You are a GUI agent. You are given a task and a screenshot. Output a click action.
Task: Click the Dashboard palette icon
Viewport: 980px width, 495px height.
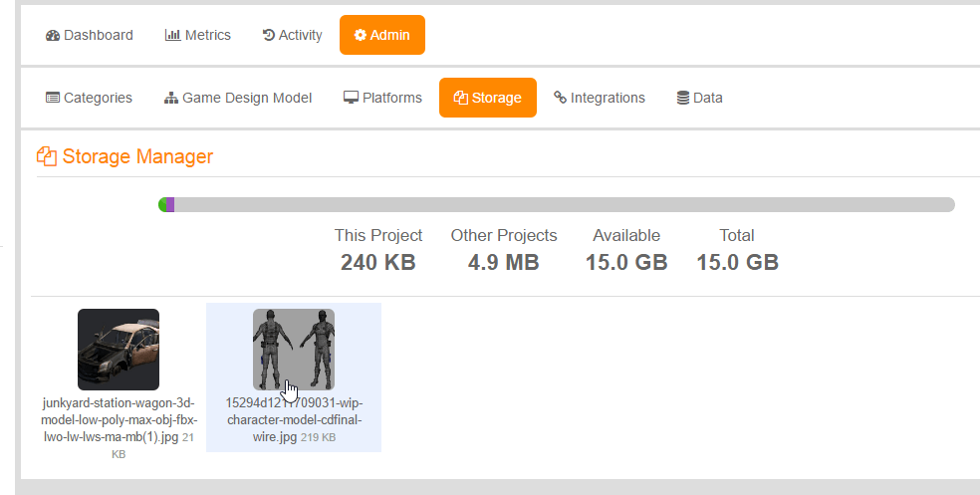coord(53,36)
